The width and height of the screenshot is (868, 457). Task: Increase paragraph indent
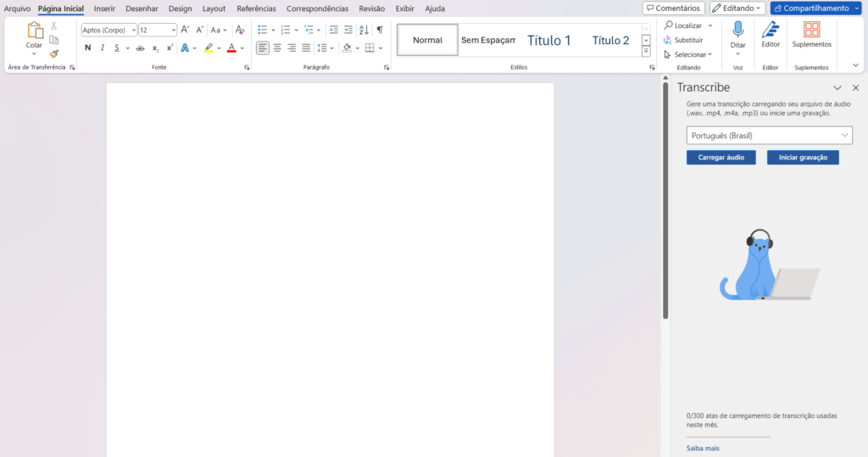pyautogui.click(x=348, y=30)
